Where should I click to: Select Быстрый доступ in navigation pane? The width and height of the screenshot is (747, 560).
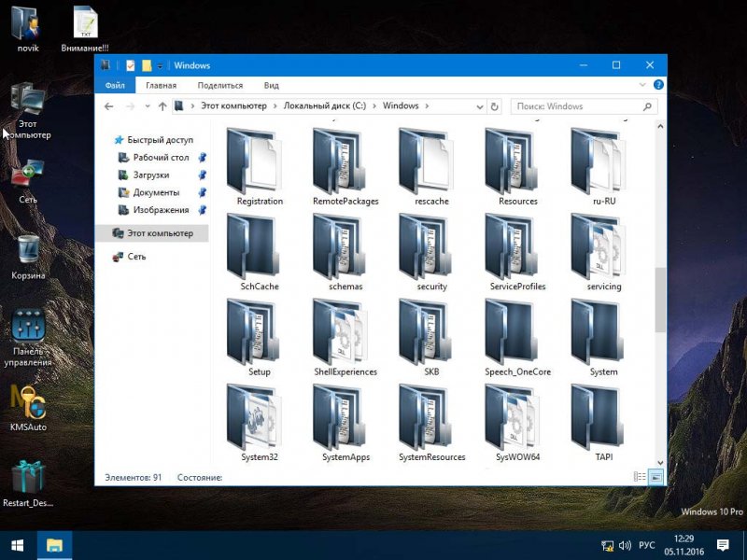coord(153,140)
